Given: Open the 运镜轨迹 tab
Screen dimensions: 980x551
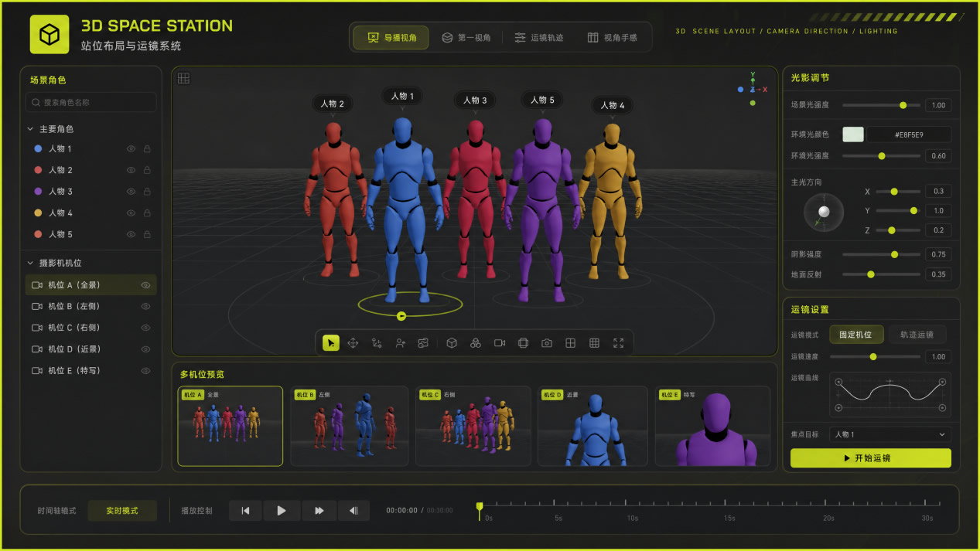Looking at the screenshot, I should point(539,37).
